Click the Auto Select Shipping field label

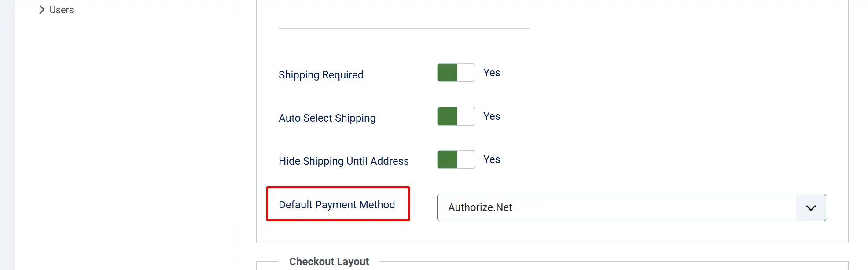point(327,118)
